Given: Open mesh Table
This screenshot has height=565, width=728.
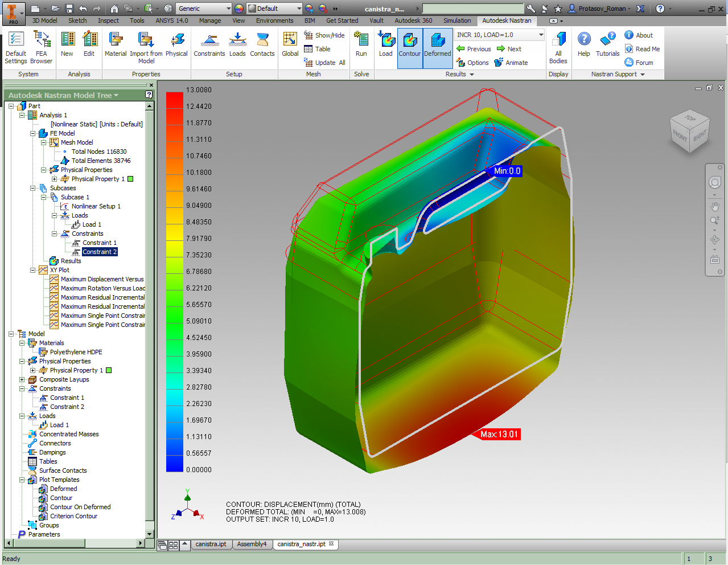Looking at the screenshot, I should click(x=317, y=49).
